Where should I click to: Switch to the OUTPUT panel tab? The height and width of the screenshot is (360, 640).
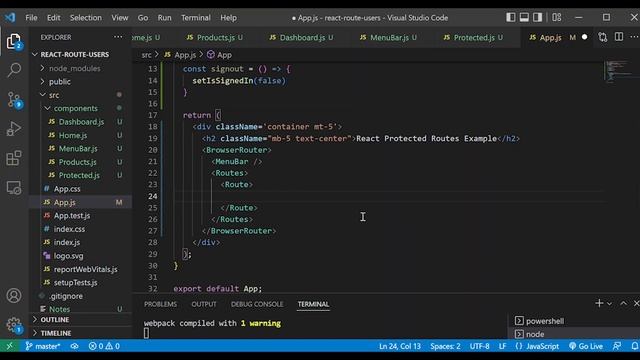[204, 304]
